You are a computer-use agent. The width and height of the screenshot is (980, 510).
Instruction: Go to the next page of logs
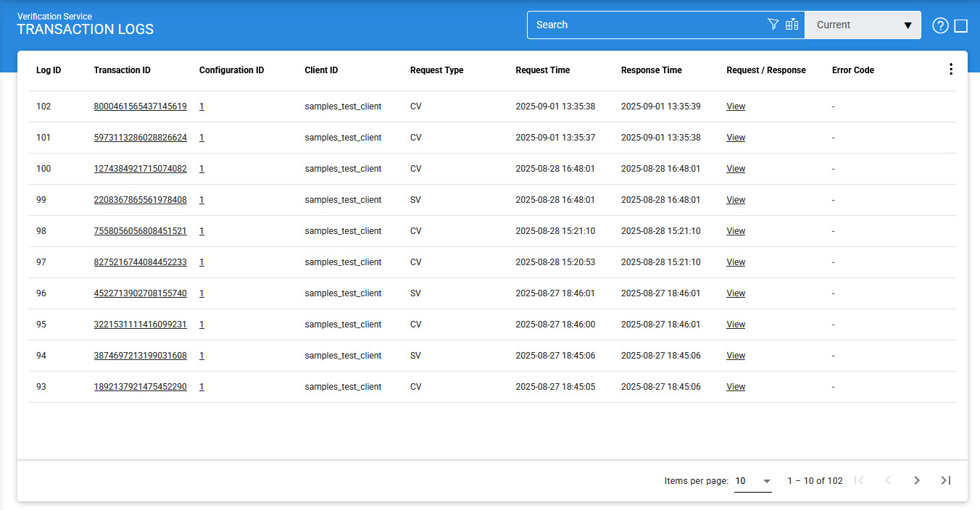917,480
